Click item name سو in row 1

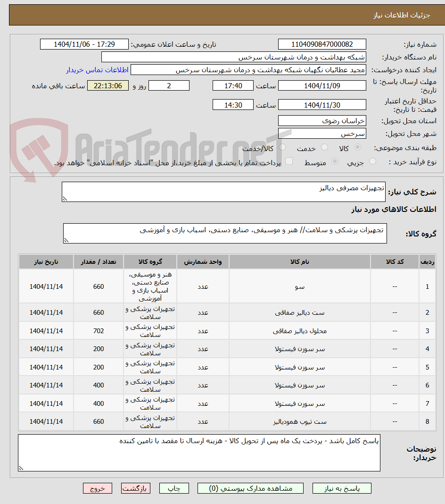299,287
